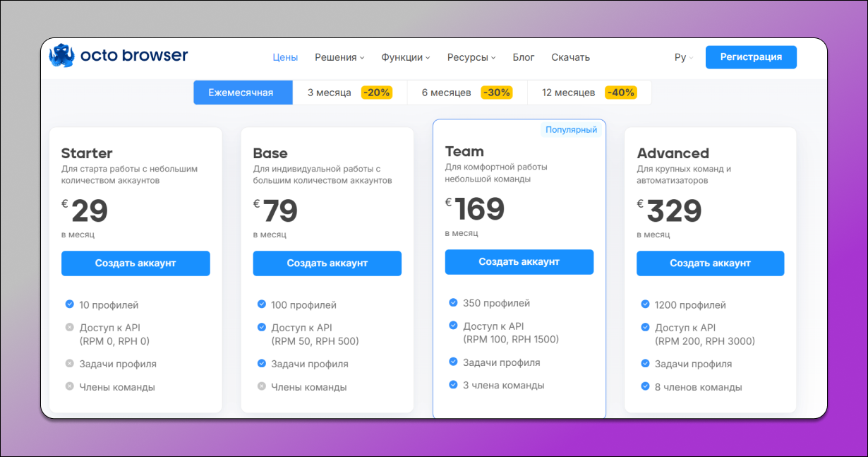The image size is (868, 457).
Task: Click the Advanced plan description text
Action: 684,174
